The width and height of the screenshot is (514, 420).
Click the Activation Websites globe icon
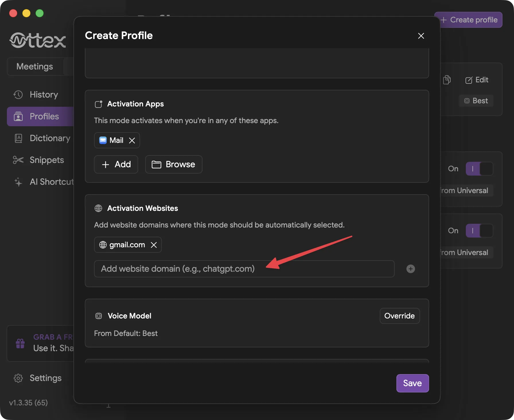pyautogui.click(x=98, y=208)
